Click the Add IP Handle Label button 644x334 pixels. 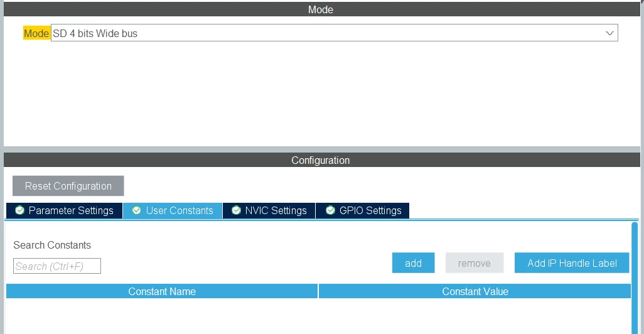572,263
